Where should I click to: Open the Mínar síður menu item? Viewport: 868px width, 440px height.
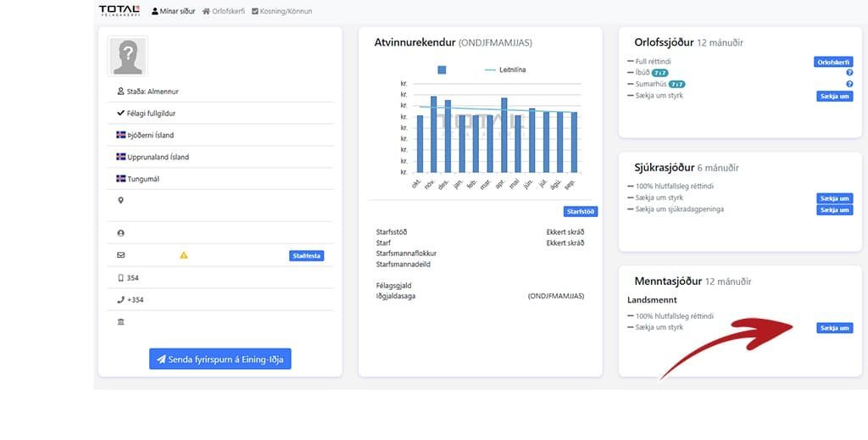[x=173, y=11]
